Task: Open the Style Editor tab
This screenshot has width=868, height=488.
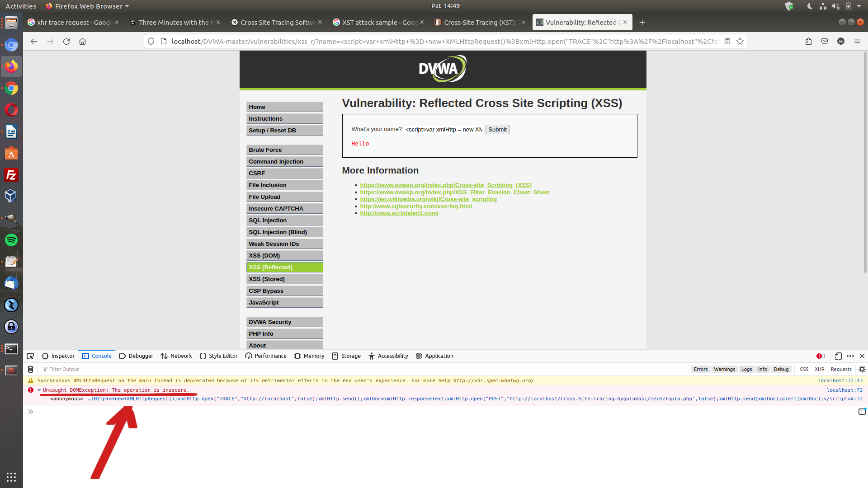Action: 218,356
